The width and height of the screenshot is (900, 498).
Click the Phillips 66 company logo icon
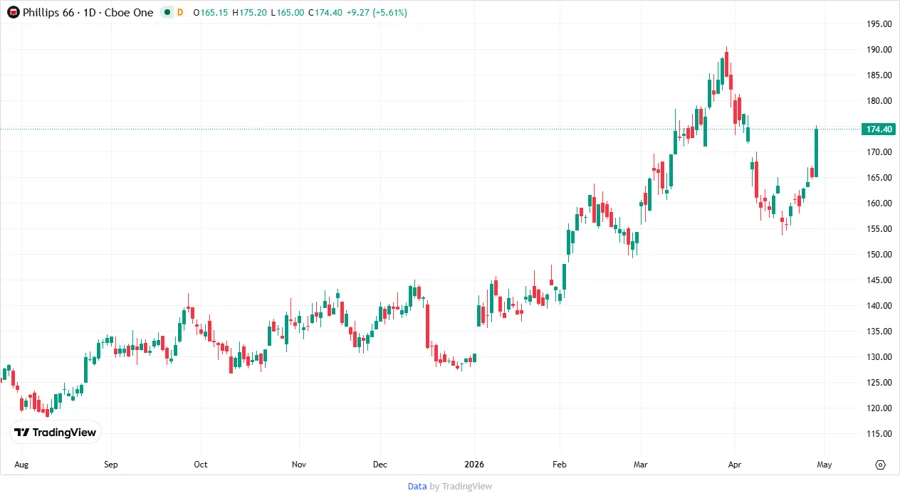click(13, 12)
